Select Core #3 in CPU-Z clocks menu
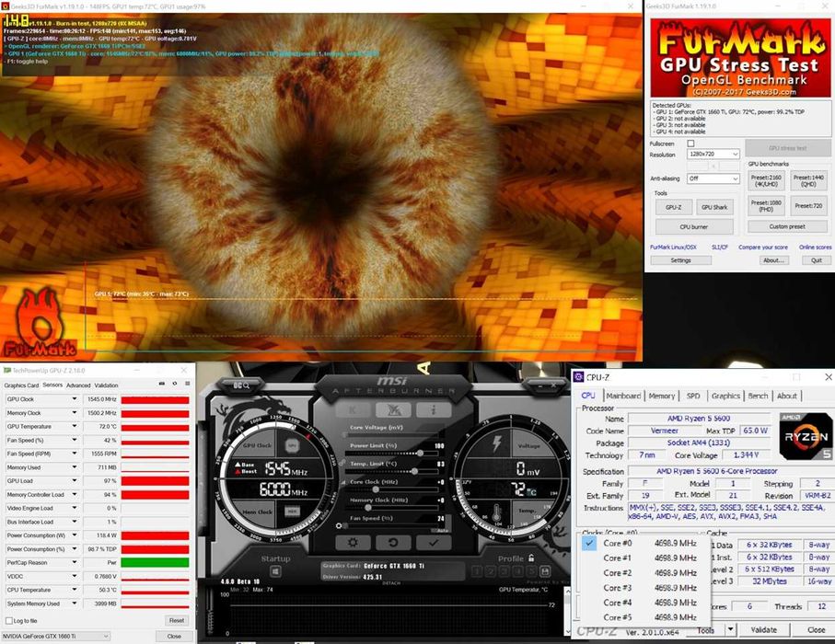This screenshot has width=835, height=644. point(644,588)
